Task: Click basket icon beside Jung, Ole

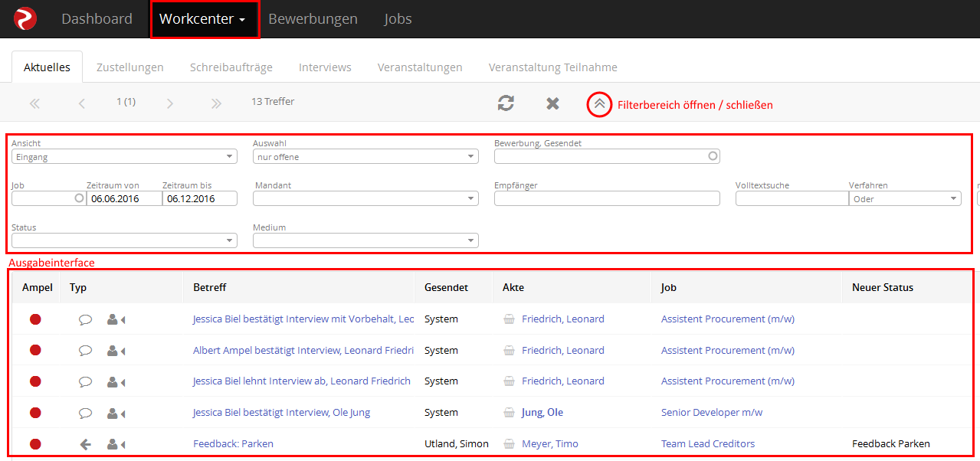Action: point(509,413)
